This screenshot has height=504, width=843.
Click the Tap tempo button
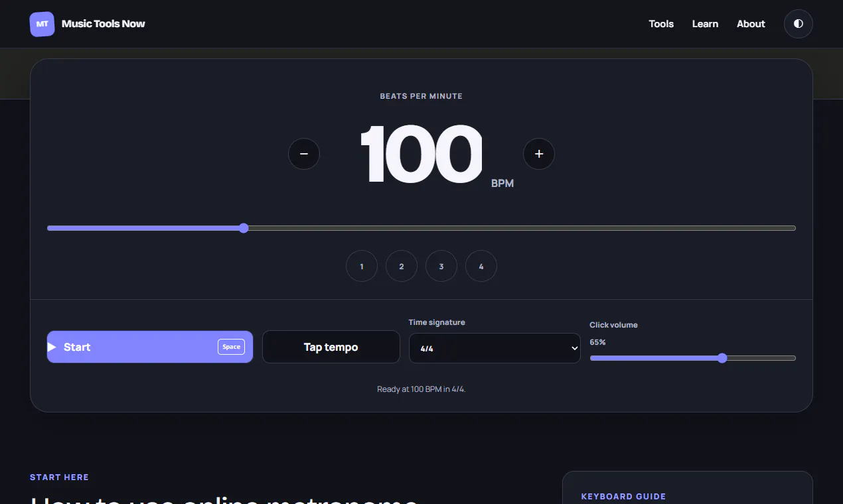pyautogui.click(x=331, y=347)
